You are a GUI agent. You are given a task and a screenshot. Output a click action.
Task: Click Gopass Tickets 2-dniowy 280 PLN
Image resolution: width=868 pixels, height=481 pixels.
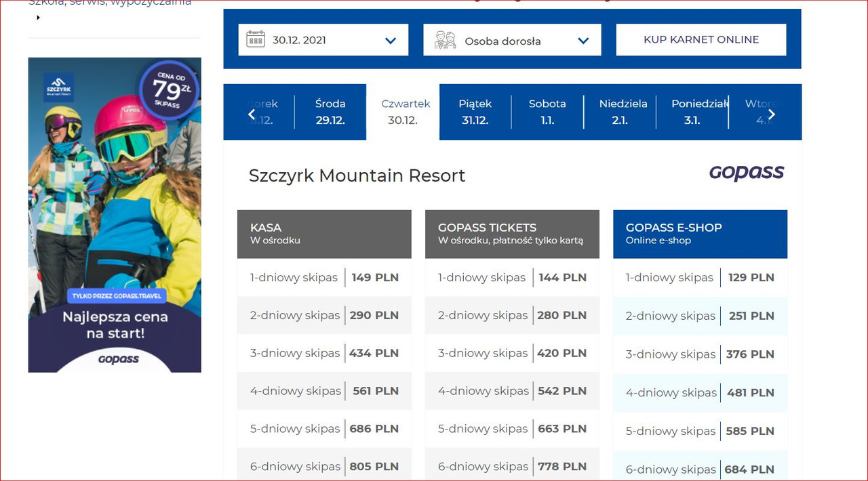click(x=512, y=315)
